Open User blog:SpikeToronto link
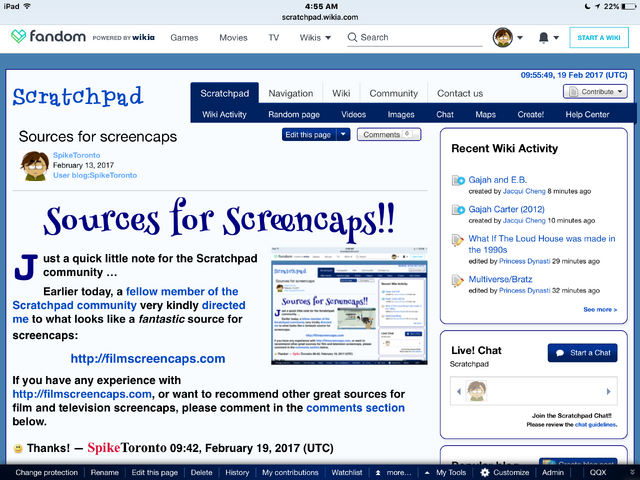The image size is (640, 480). point(95,175)
